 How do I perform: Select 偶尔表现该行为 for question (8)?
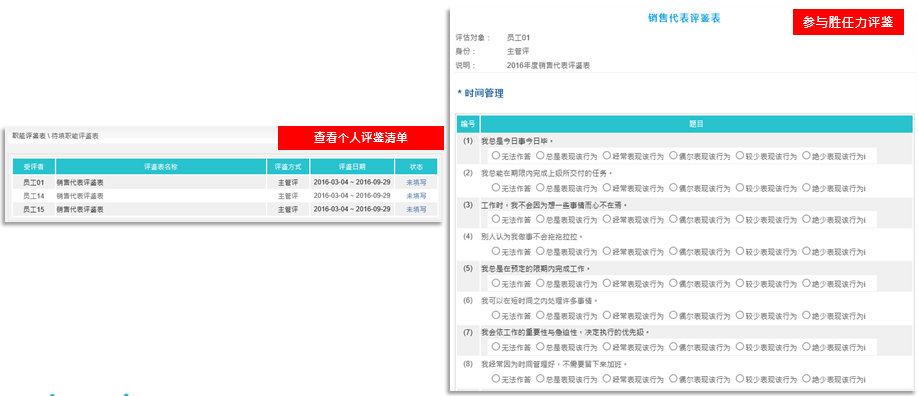(x=673, y=378)
